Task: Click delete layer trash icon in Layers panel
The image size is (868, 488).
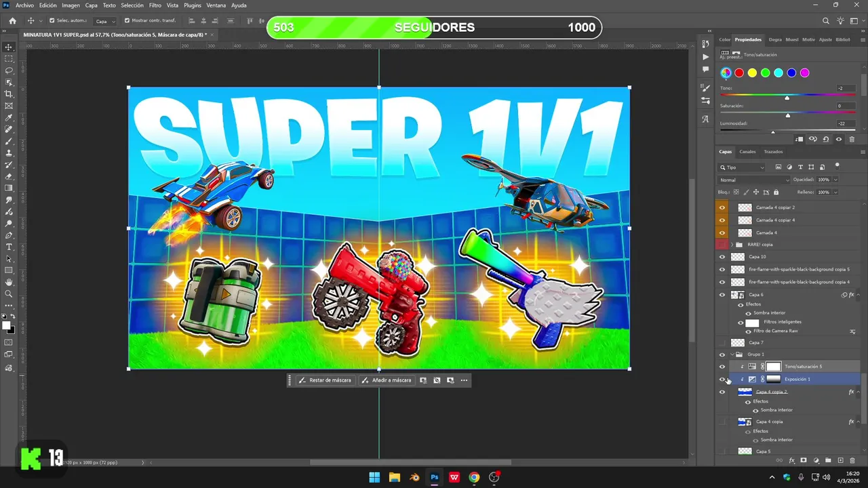Action: (852, 461)
